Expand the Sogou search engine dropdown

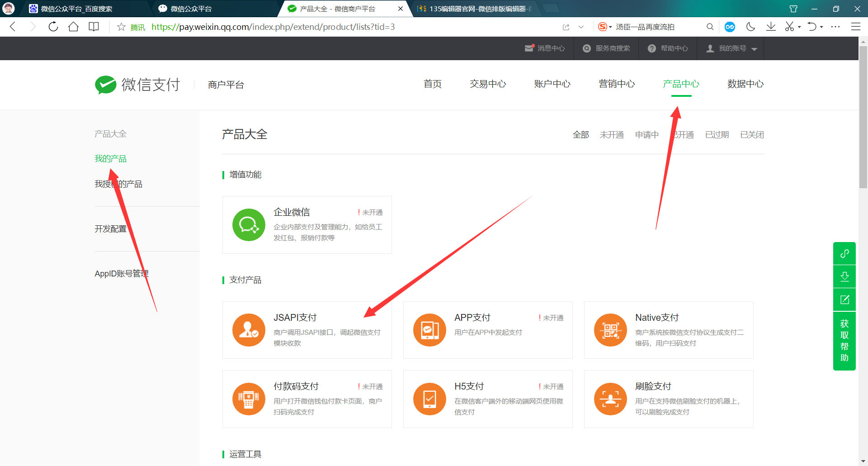610,27
